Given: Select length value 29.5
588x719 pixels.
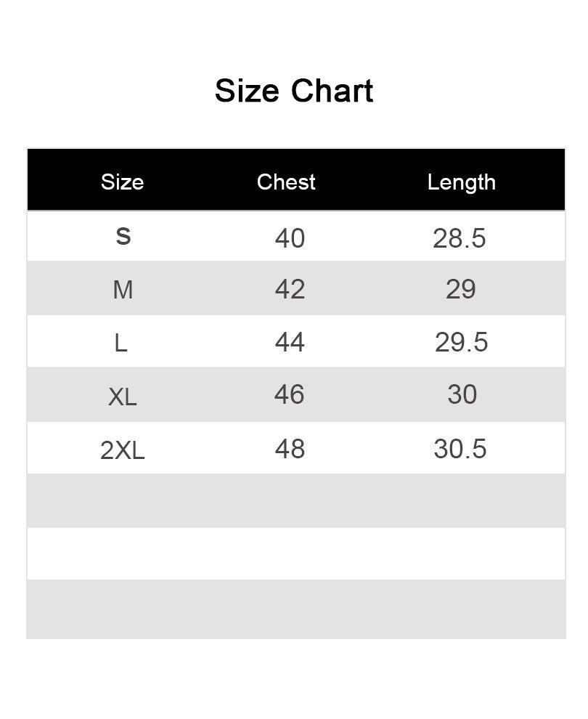Looking at the screenshot, I should pyautogui.click(x=461, y=342).
